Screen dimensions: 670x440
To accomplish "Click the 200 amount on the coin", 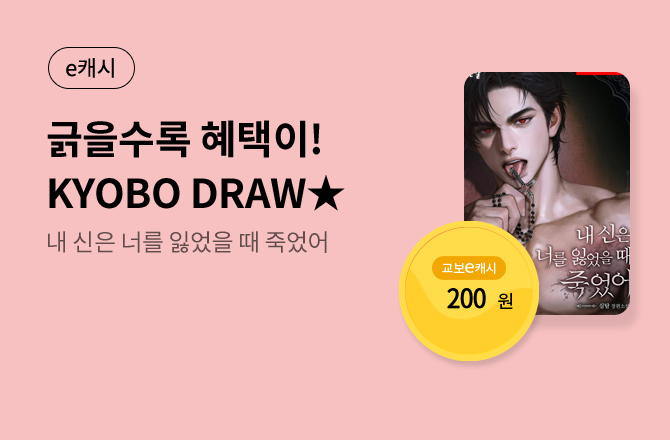I will click(466, 299).
